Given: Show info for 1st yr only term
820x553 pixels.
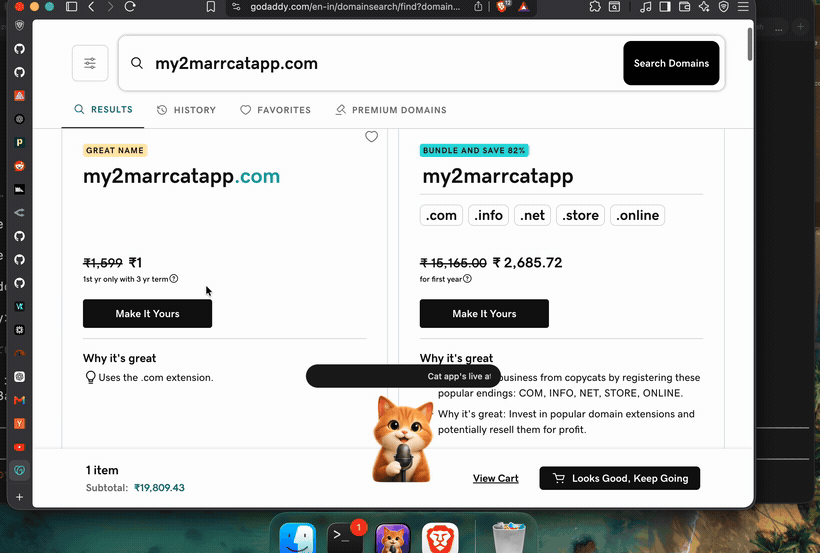Looking at the screenshot, I should tap(174, 279).
